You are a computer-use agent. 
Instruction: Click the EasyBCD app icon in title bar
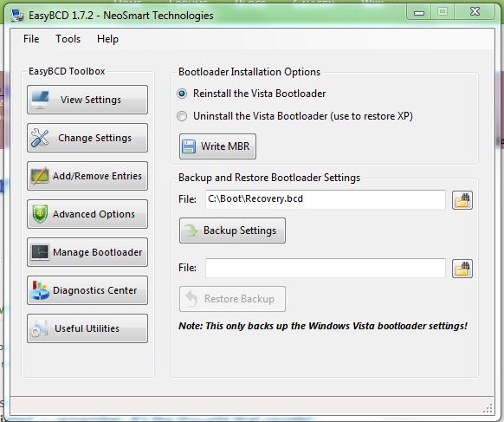[17, 15]
